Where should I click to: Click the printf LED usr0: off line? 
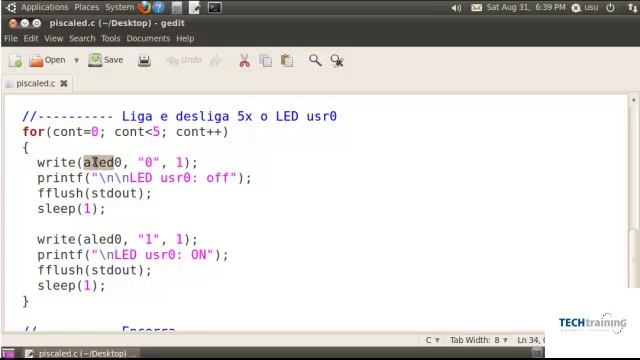pyautogui.click(x=144, y=178)
